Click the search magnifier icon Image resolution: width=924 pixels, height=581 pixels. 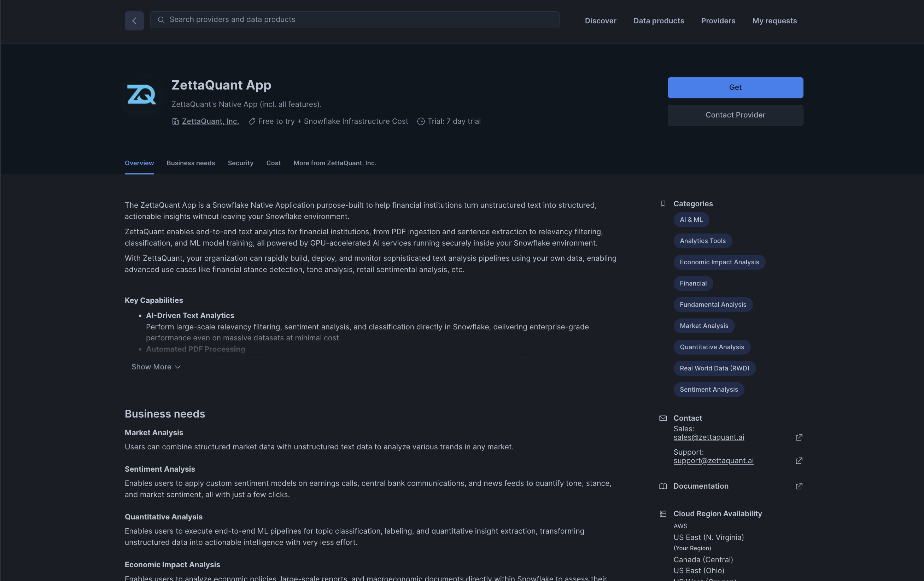point(161,20)
